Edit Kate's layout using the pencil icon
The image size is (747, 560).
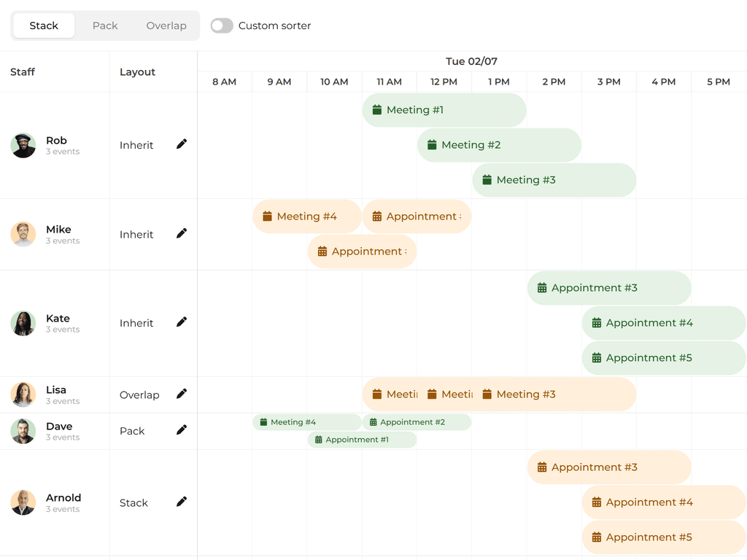pyautogui.click(x=182, y=322)
